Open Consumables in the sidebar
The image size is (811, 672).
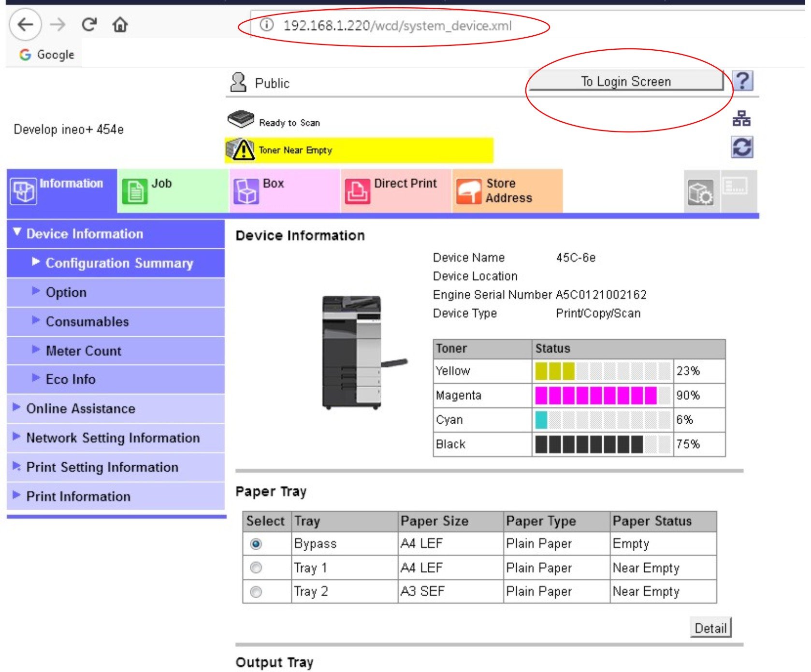(x=116, y=322)
